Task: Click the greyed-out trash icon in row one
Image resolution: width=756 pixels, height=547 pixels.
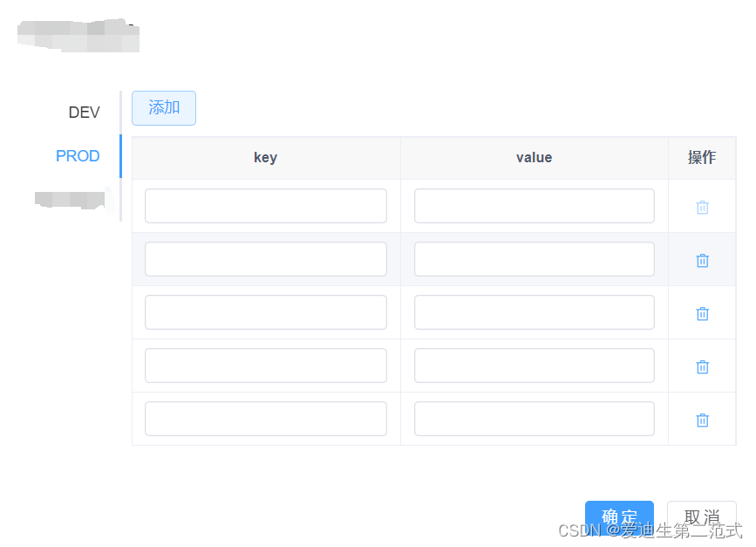Action: (702, 207)
